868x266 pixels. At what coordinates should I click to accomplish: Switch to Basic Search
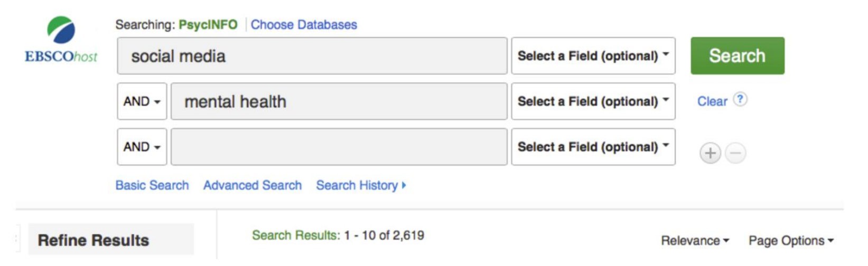[x=152, y=185]
